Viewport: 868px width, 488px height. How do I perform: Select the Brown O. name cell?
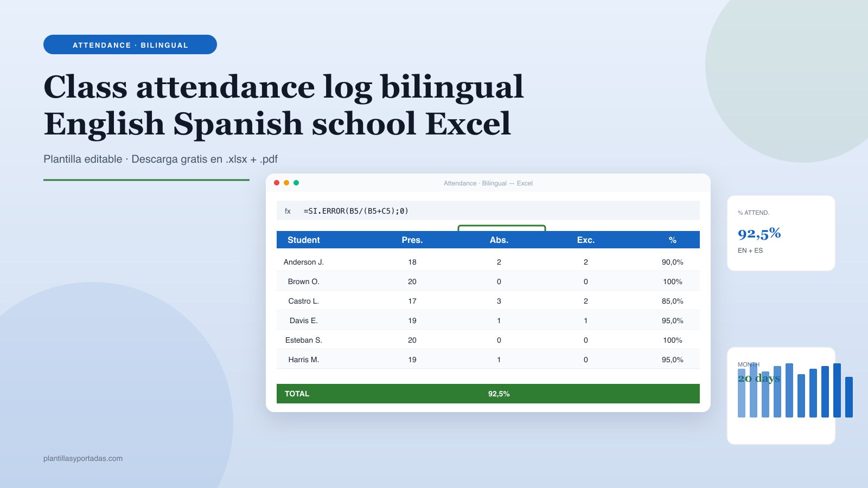(x=304, y=281)
